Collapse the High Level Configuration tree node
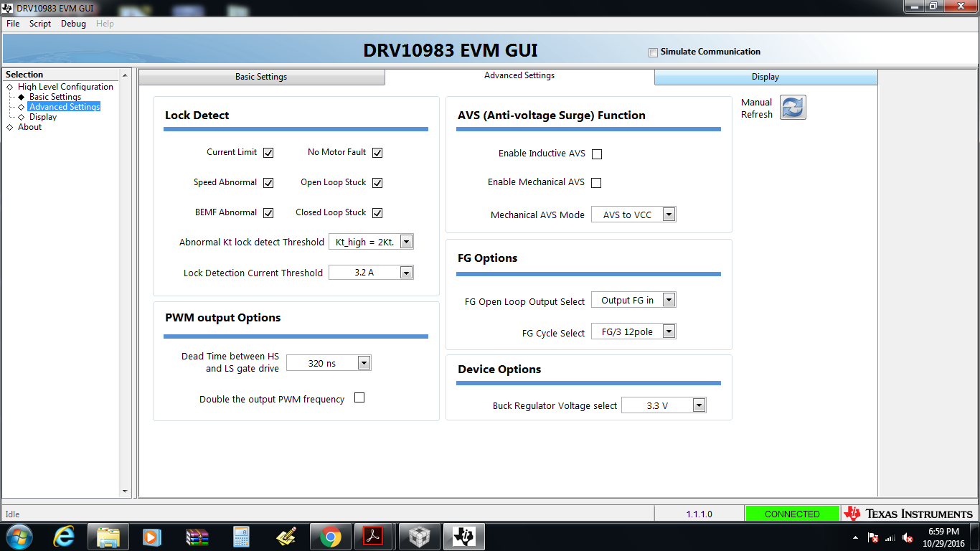 [x=9, y=87]
